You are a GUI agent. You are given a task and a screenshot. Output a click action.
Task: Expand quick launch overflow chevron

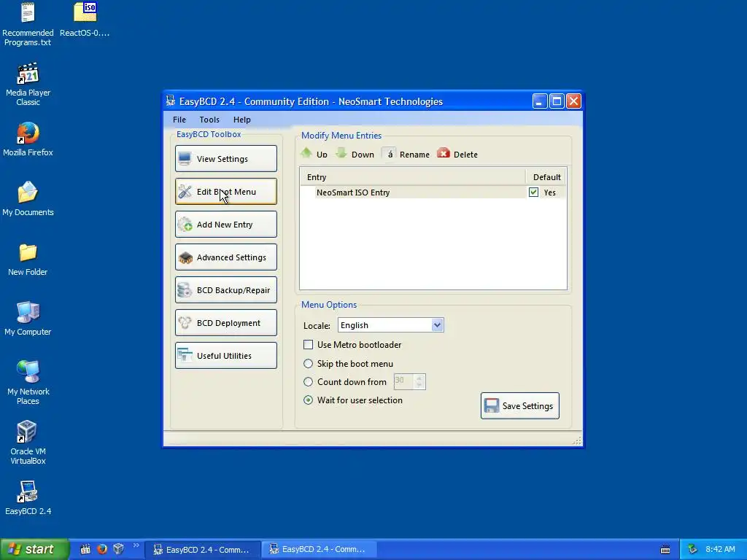pyautogui.click(x=136, y=545)
